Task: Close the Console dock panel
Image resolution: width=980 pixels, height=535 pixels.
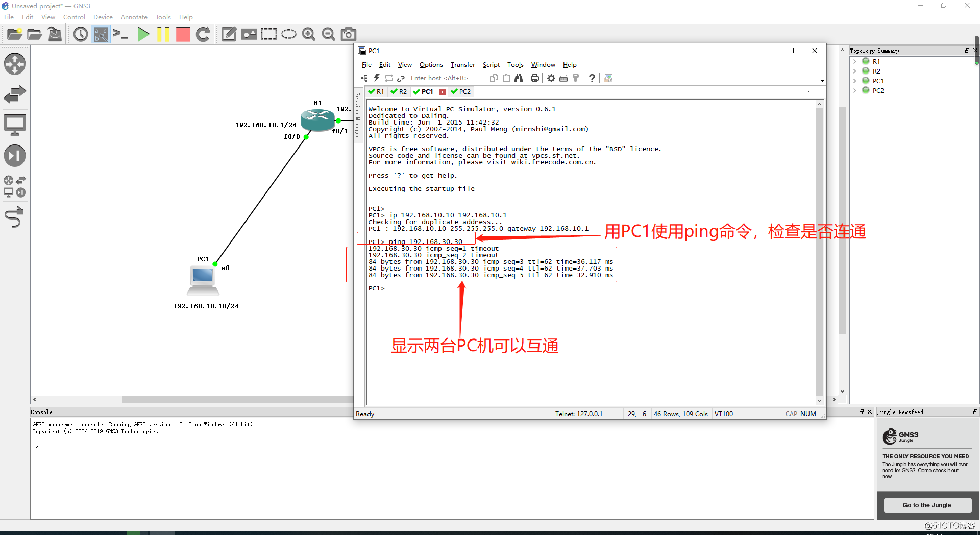Action: coord(870,411)
